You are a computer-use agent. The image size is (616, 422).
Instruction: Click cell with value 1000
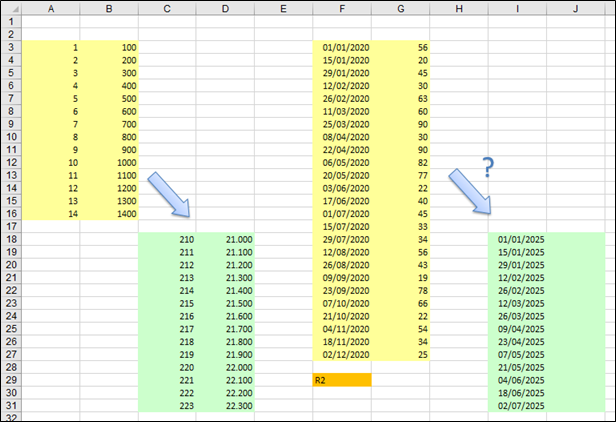pos(109,162)
